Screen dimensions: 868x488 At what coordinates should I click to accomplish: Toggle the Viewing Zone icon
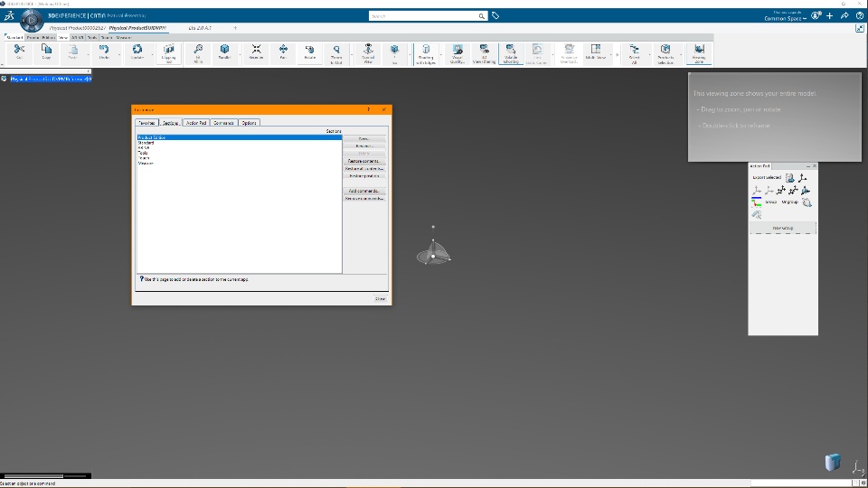(699, 53)
